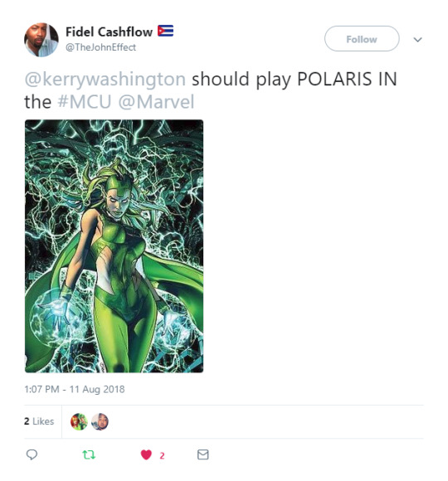
Task: Open the 1:07 PM tweet timestamp
Action: (x=75, y=389)
